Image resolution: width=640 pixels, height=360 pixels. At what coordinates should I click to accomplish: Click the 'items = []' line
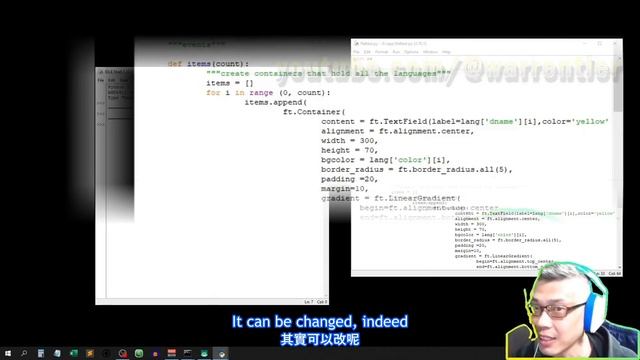[x=229, y=83]
